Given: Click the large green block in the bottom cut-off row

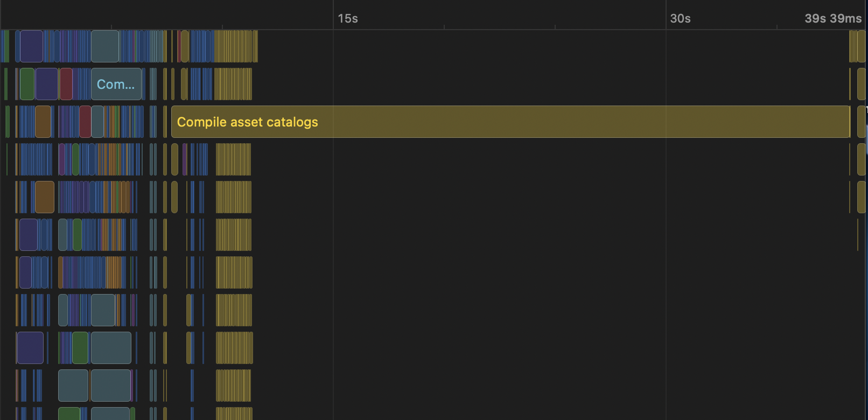Looking at the screenshot, I should point(69,414).
